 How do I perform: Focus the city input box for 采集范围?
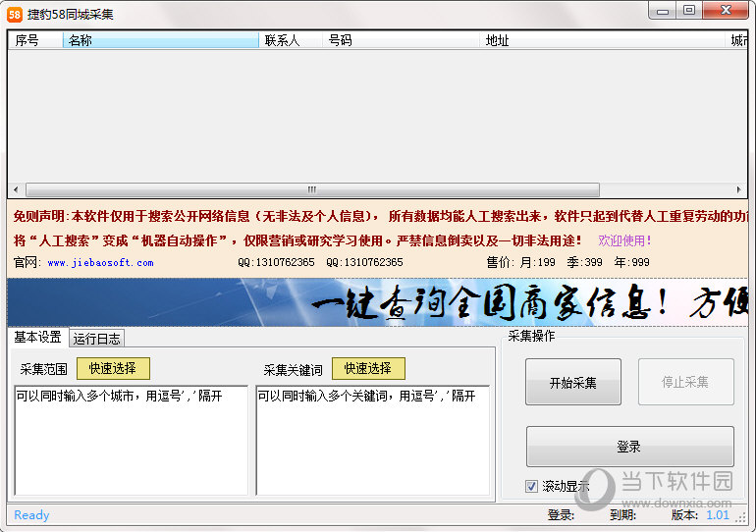click(x=132, y=441)
